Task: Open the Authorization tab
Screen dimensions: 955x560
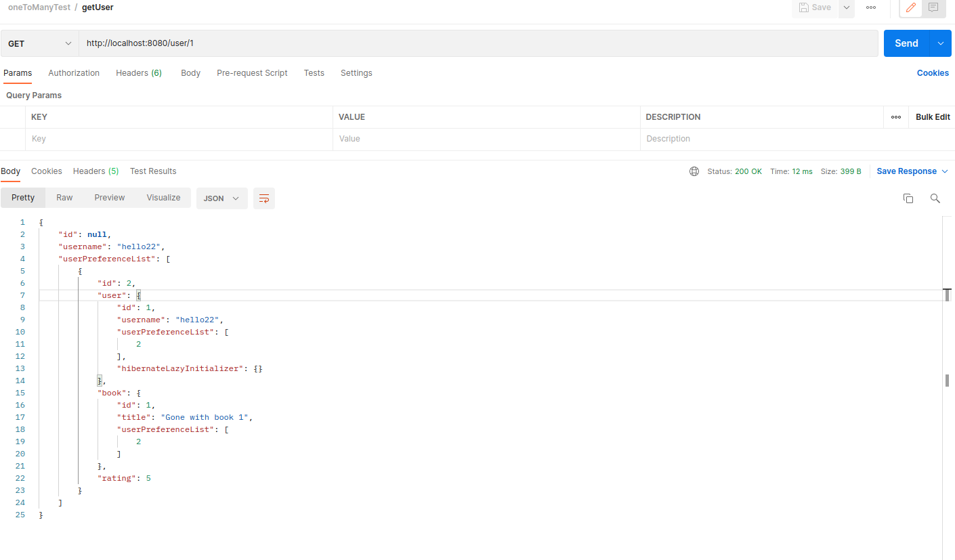Action: [x=74, y=73]
